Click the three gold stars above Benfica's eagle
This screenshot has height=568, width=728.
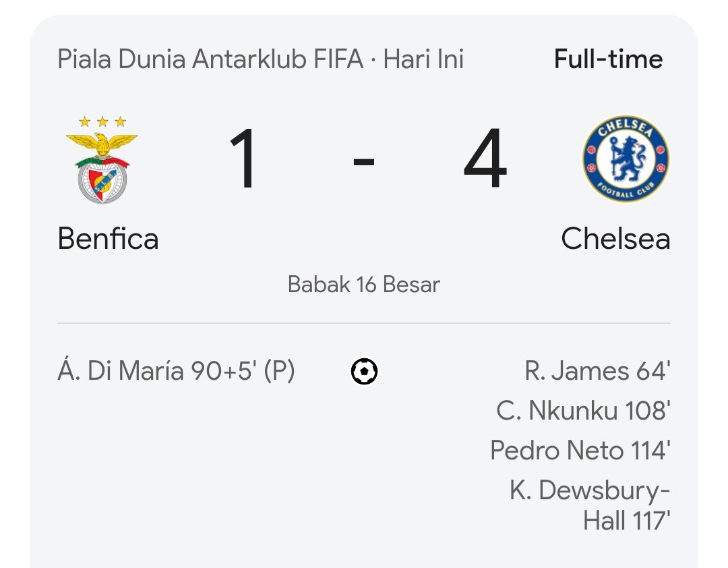[102, 122]
